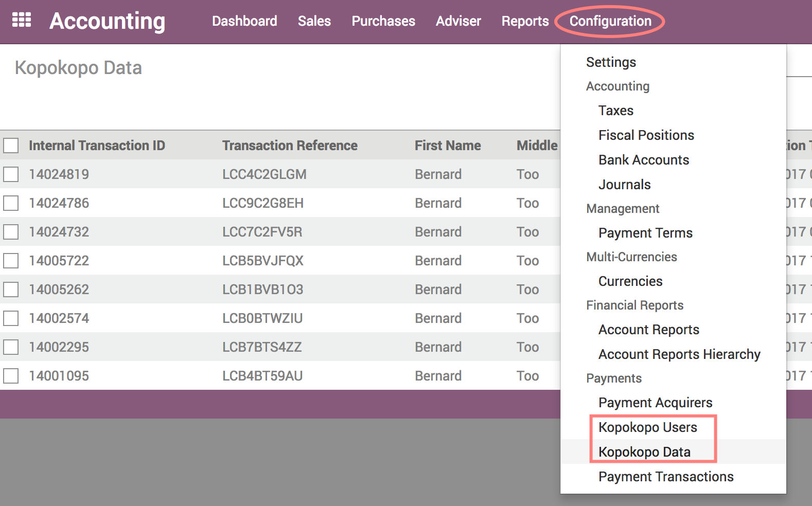This screenshot has width=812, height=506.
Task: Open Payment Transactions entry
Action: (x=666, y=477)
